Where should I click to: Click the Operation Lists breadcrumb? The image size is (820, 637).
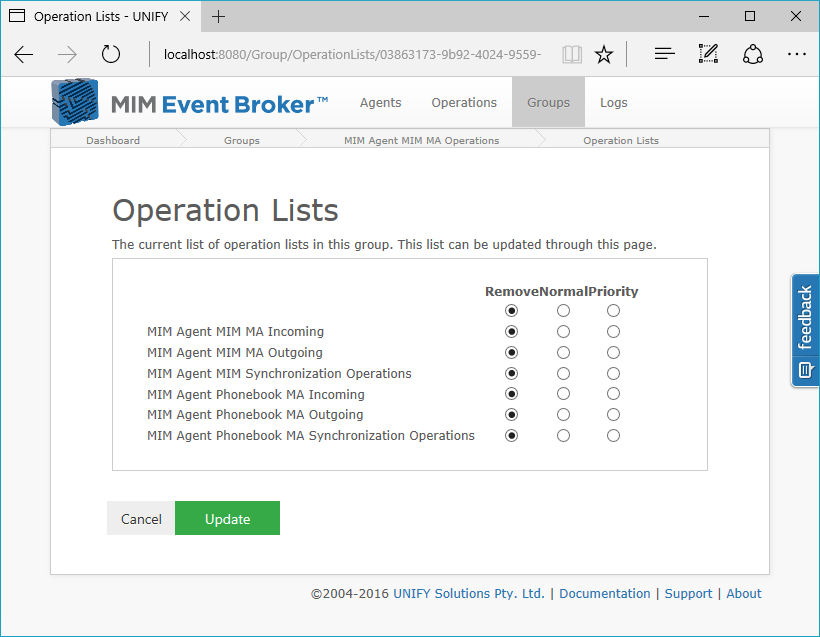[621, 140]
